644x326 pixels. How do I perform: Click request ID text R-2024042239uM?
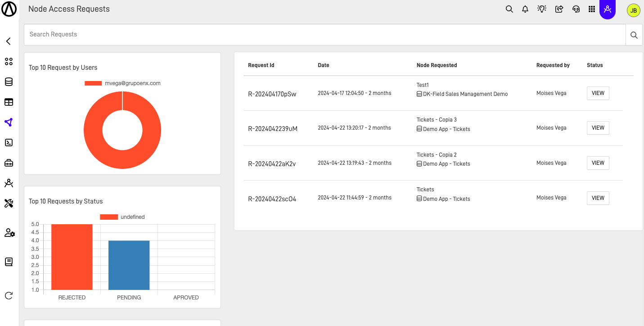(273, 129)
